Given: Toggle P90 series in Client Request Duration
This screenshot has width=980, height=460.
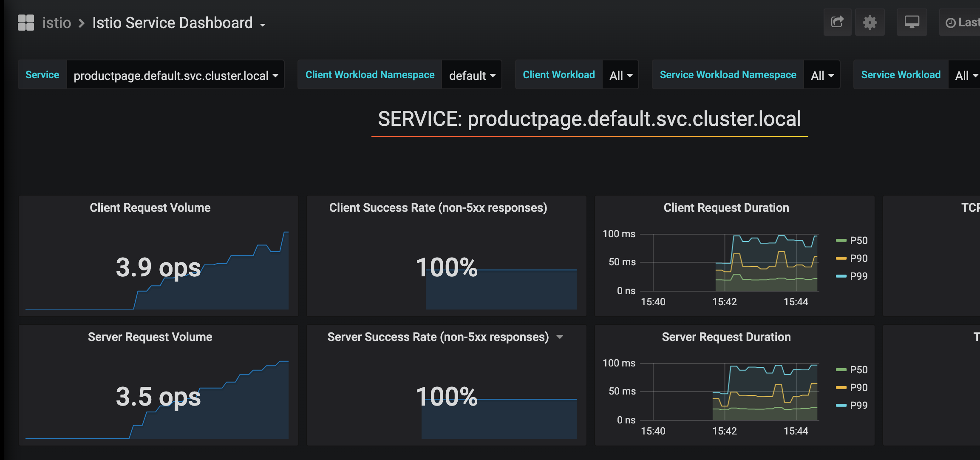Looking at the screenshot, I should click(858, 258).
